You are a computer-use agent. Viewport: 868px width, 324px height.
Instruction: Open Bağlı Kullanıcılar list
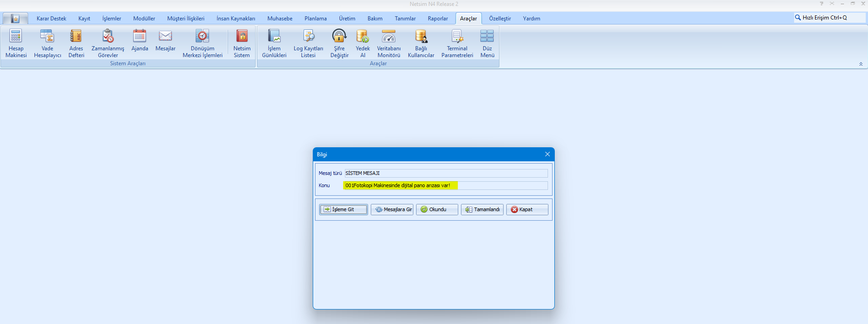[x=421, y=44]
